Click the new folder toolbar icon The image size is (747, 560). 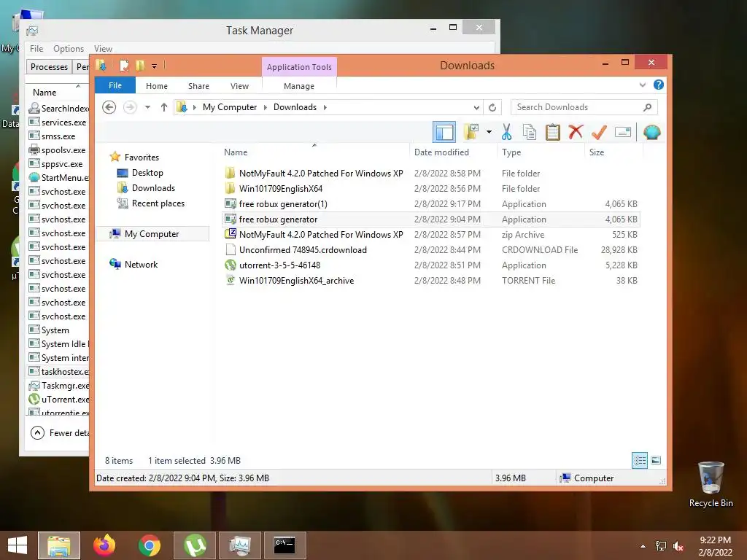(x=471, y=132)
